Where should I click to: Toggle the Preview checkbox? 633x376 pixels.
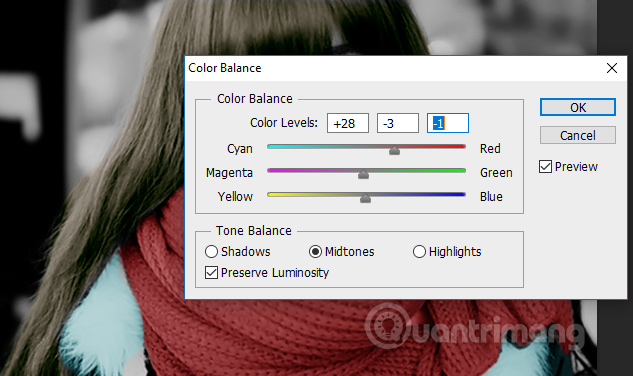tap(545, 166)
